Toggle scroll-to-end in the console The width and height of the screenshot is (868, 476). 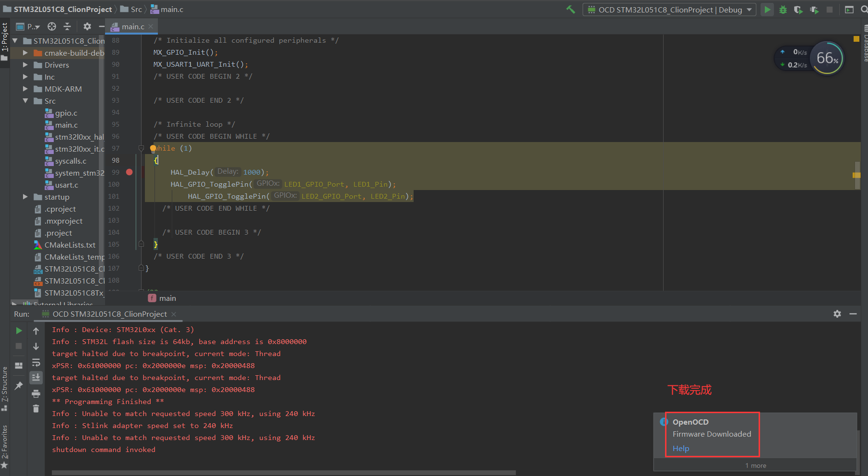(36, 377)
